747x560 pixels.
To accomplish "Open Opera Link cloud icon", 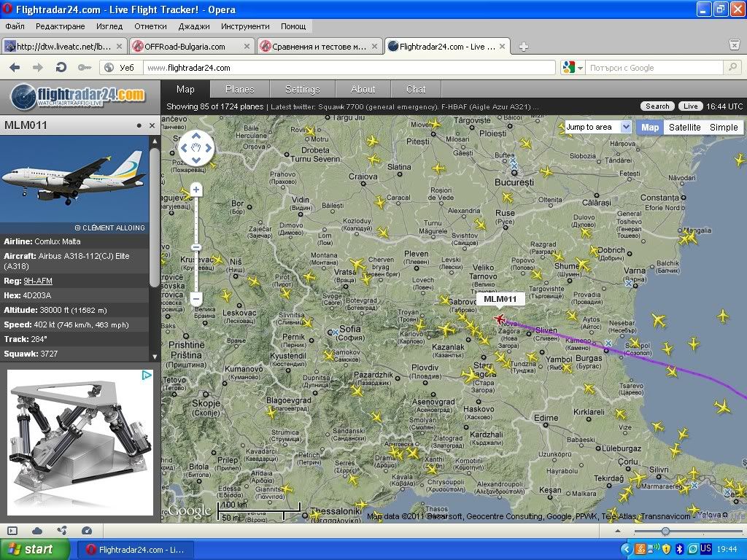I will 37,531.
